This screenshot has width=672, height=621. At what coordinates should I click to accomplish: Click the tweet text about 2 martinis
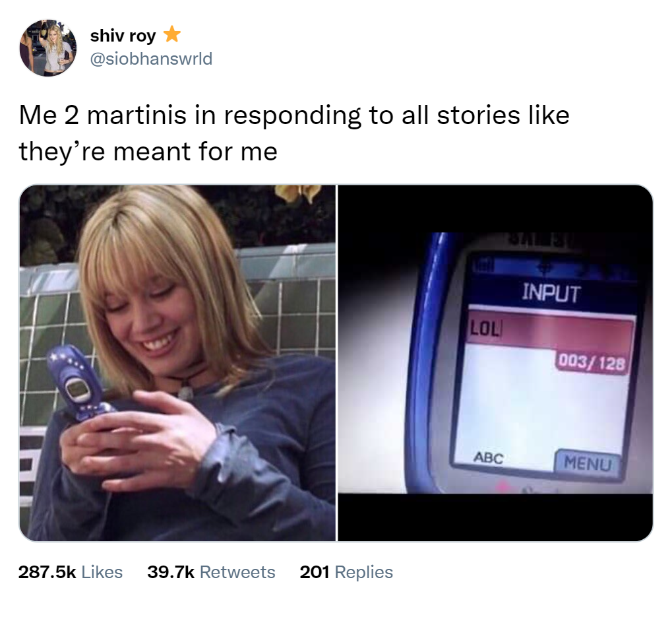click(294, 133)
